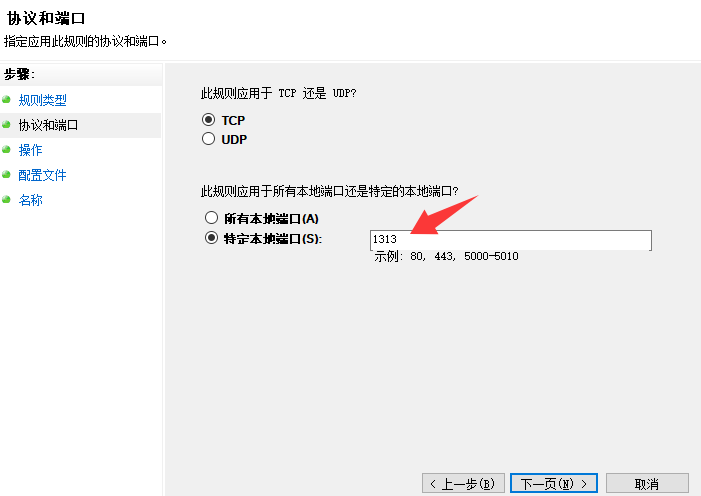
Task: Select the TCP radio button
Action: (x=208, y=120)
